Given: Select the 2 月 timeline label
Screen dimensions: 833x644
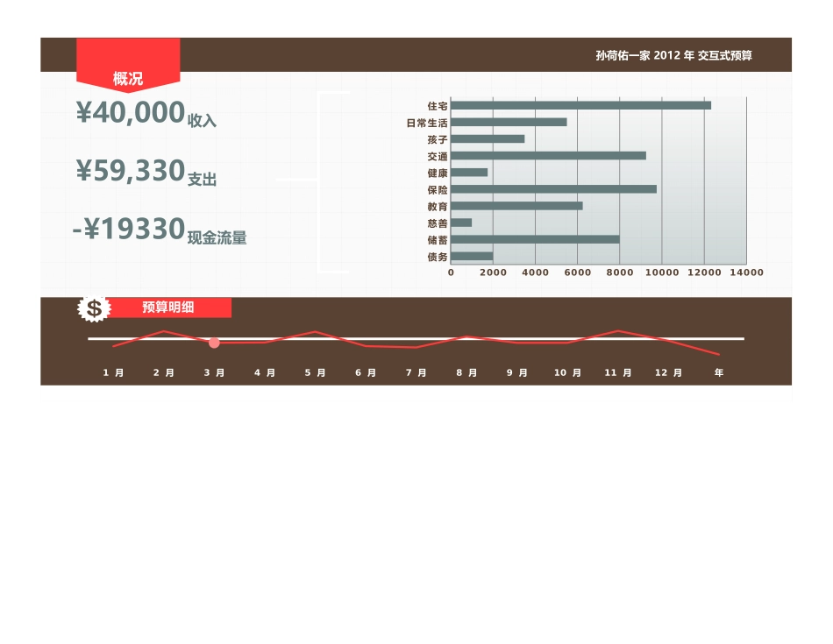Looking at the screenshot, I should pos(164,372).
